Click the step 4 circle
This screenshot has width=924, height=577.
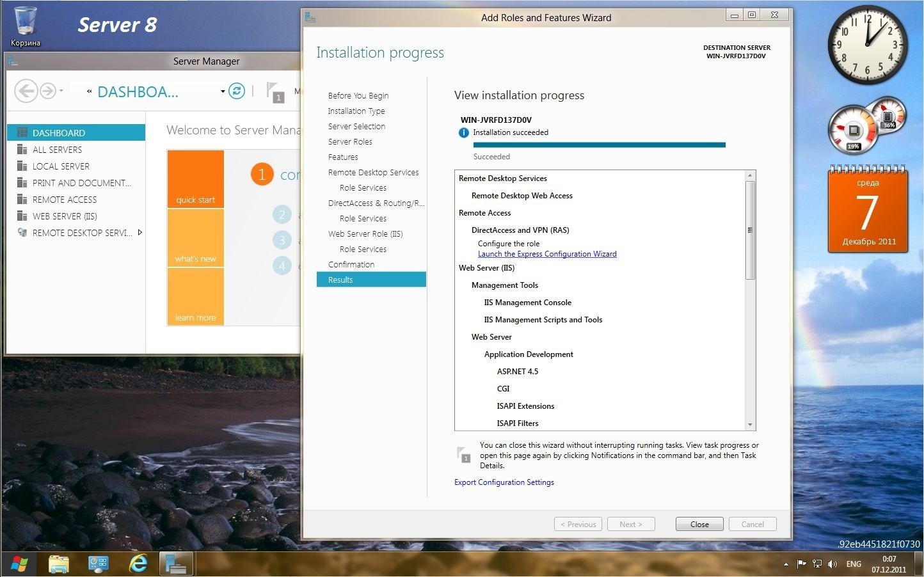click(282, 265)
